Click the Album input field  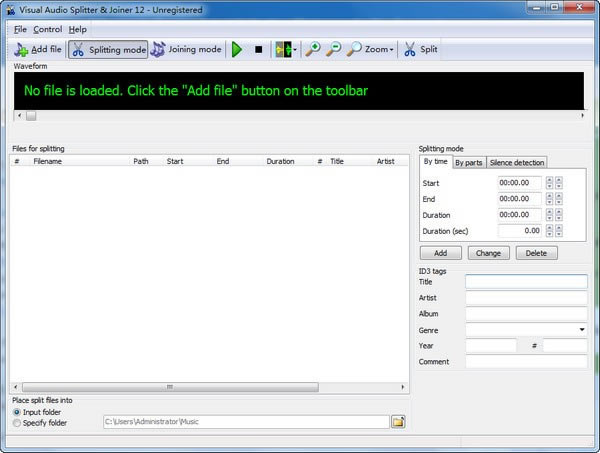point(527,314)
